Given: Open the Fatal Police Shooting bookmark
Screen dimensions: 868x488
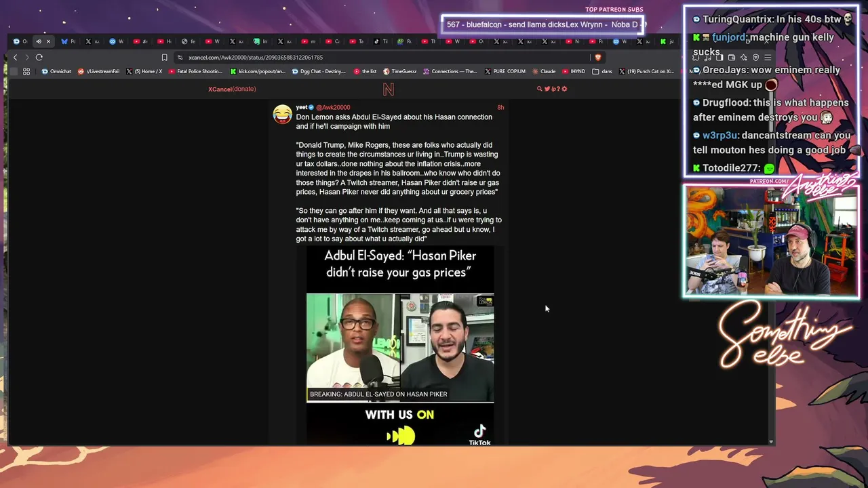Looking at the screenshot, I should pyautogui.click(x=195, y=71).
